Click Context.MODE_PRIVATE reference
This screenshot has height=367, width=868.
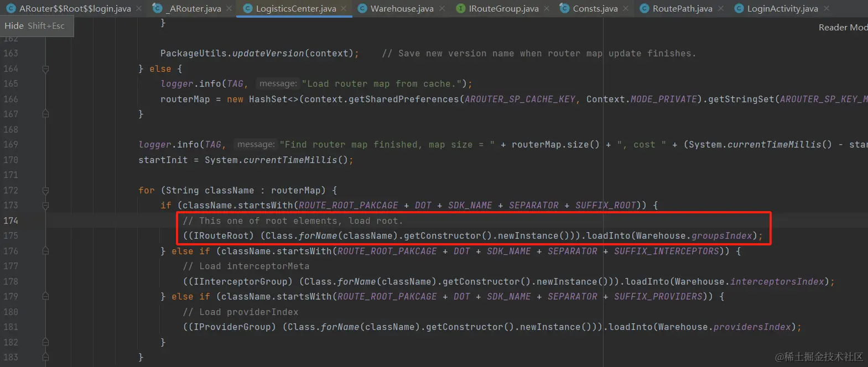[x=642, y=99]
